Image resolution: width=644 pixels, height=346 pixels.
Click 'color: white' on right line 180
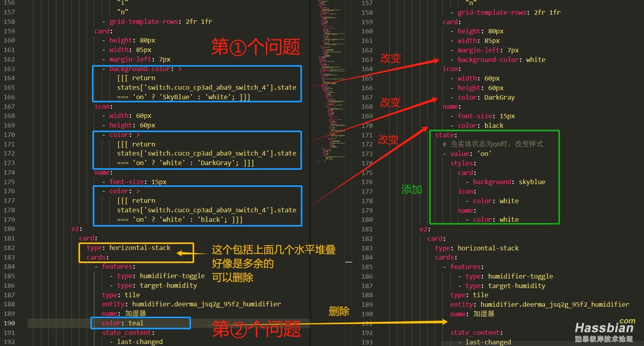(496, 219)
